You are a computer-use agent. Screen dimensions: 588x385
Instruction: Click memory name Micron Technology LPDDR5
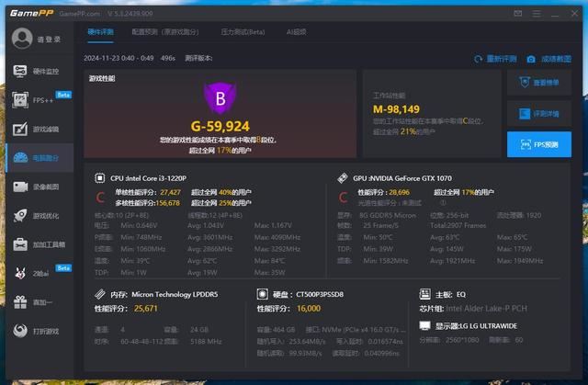[175, 294]
